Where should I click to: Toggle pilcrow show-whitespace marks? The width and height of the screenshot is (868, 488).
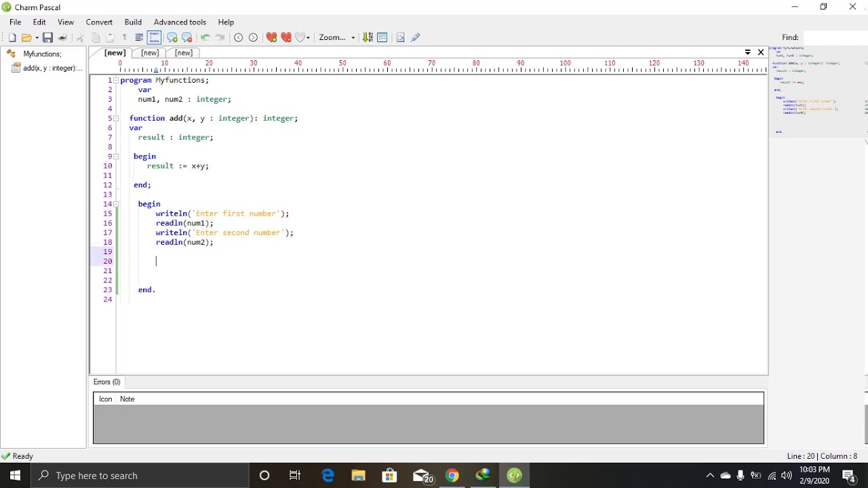coord(125,38)
